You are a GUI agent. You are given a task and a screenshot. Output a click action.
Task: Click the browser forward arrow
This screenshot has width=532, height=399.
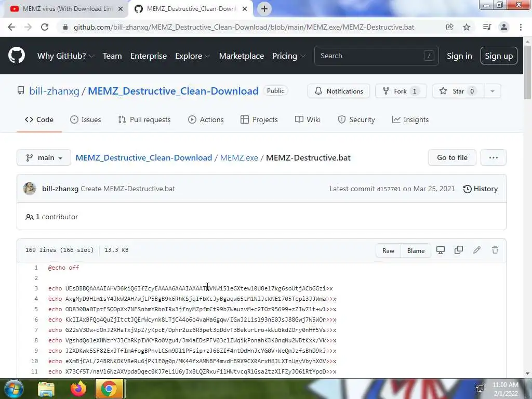coord(28,27)
